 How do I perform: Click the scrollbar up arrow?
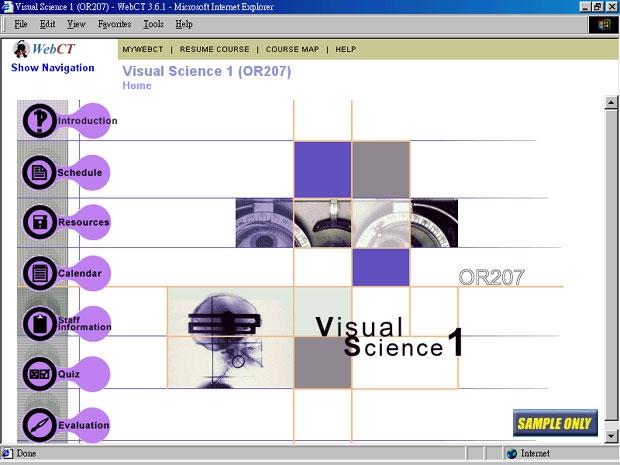(611, 103)
